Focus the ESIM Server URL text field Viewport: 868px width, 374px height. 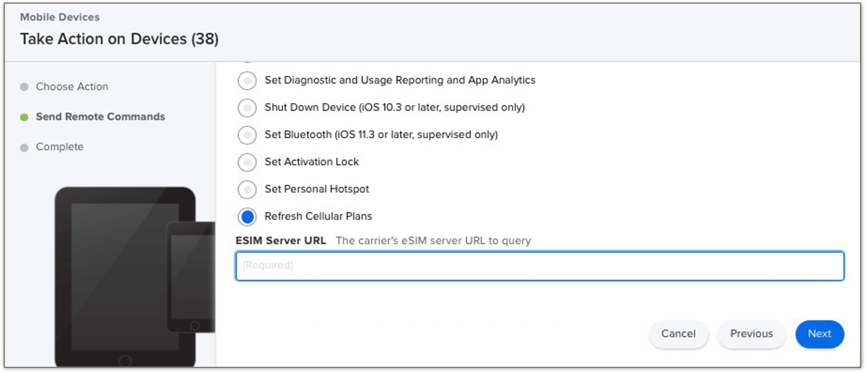pos(540,266)
